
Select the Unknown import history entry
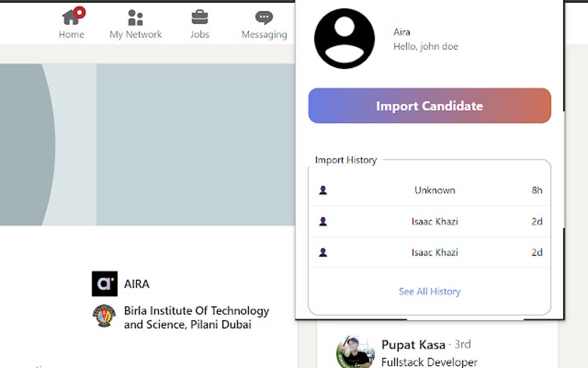[435, 190]
